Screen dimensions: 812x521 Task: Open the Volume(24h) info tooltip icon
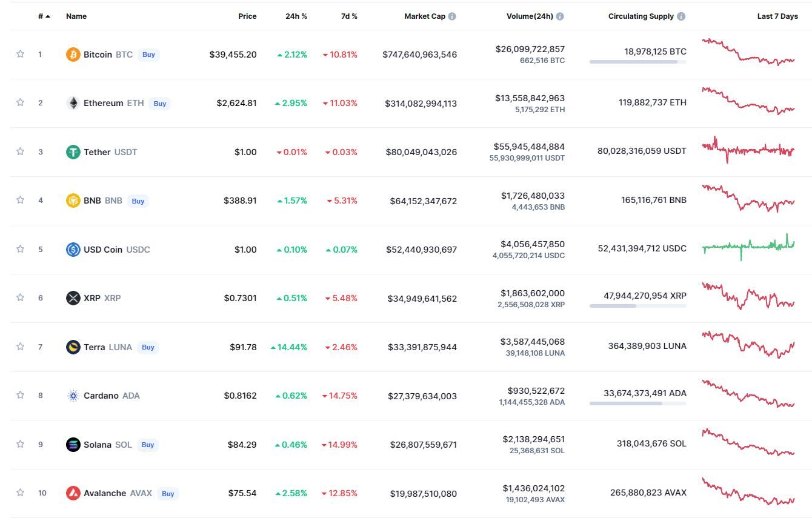[560, 16]
